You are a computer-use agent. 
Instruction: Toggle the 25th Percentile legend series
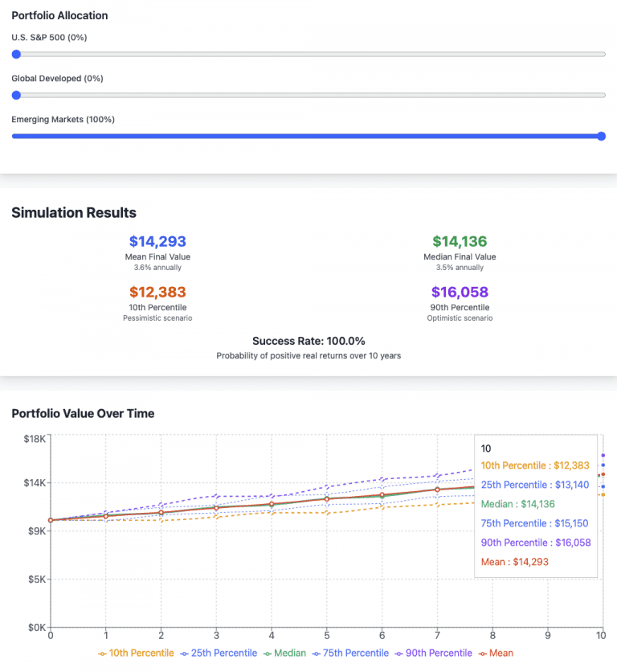[x=219, y=653]
